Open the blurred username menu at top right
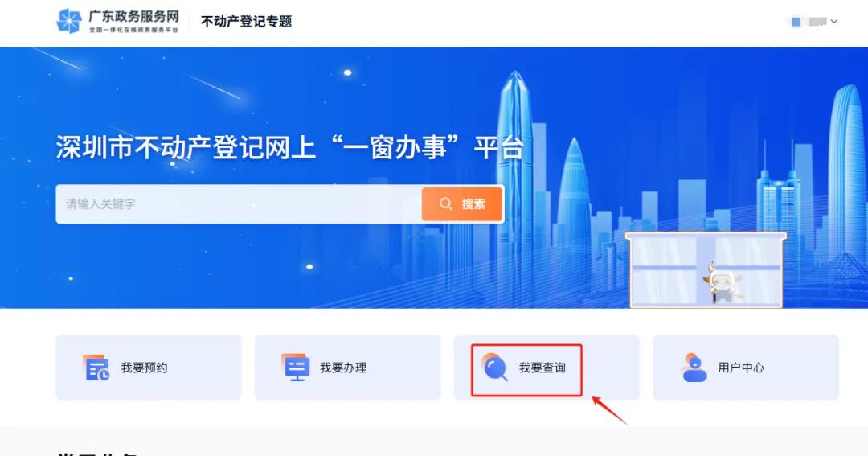Image resolution: width=868 pixels, height=456 pixels. (817, 22)
